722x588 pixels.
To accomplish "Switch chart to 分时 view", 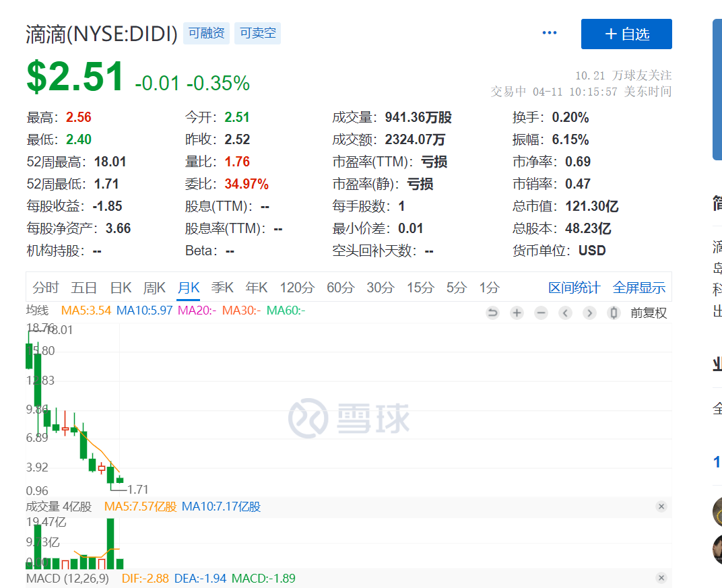I will point(46,288).
